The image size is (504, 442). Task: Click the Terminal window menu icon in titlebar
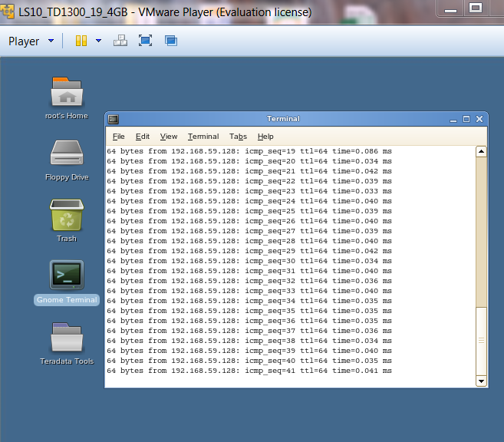tap(114, 119)
